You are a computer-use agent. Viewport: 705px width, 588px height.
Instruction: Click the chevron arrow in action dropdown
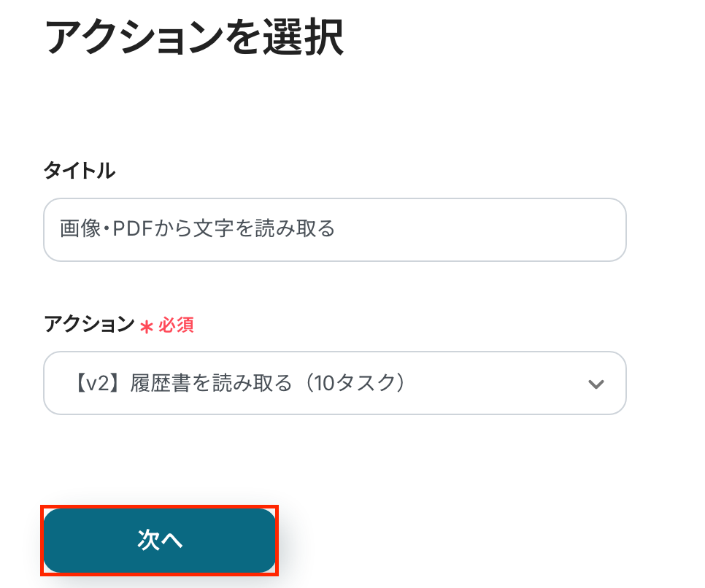(x=596, y=384)
